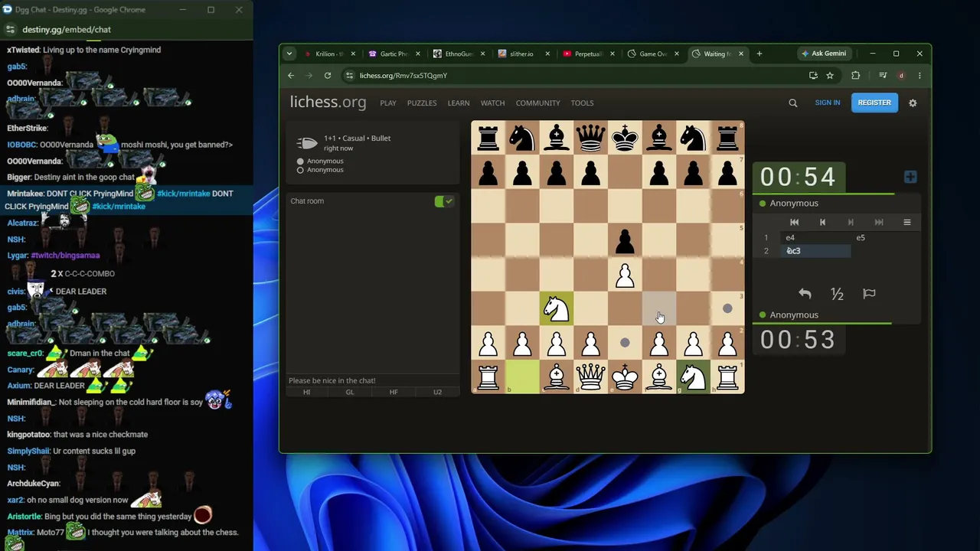Go back in the lichess browser window
The height and width of the screenshot is (551, 980).
click(291, 76)
